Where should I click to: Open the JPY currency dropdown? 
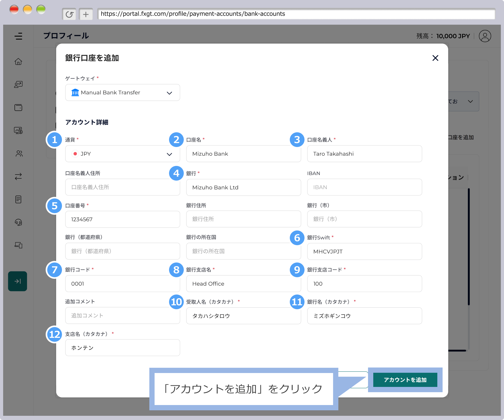122,154
